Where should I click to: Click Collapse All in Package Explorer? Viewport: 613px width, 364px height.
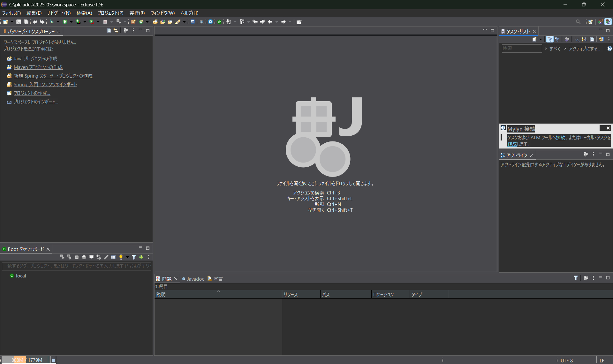click(109, 31)
